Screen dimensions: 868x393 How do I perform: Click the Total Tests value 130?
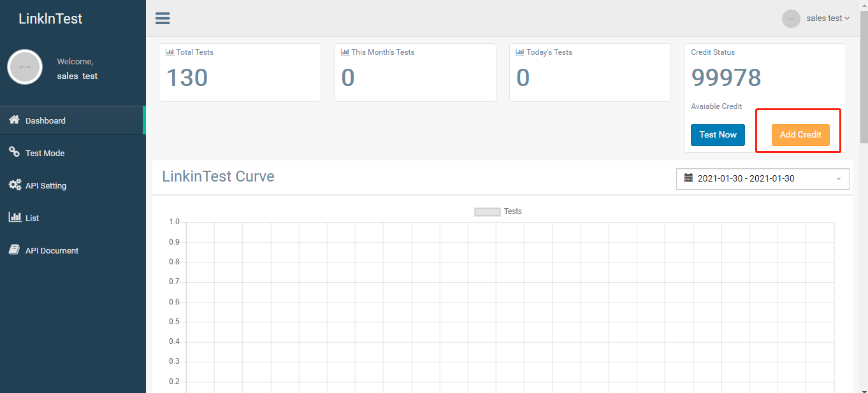(187, 78)
